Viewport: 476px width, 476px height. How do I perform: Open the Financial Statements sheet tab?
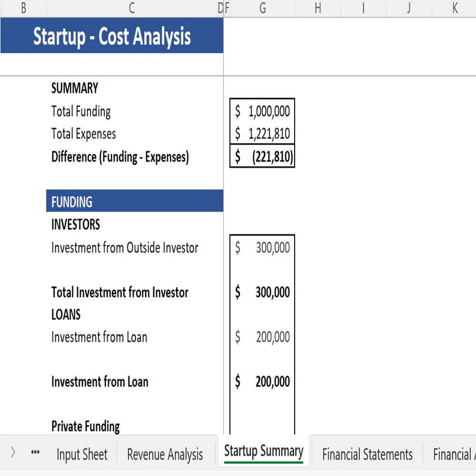point(367,454)
